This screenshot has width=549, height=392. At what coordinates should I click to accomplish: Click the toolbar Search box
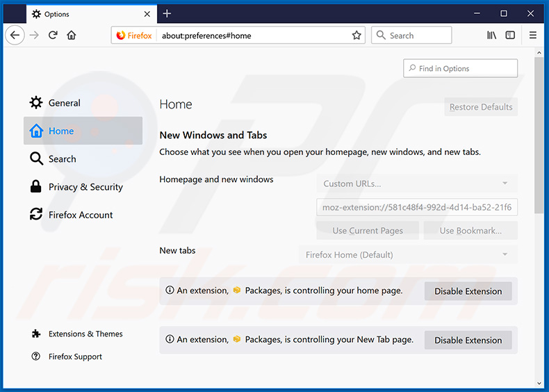(411, 35)
